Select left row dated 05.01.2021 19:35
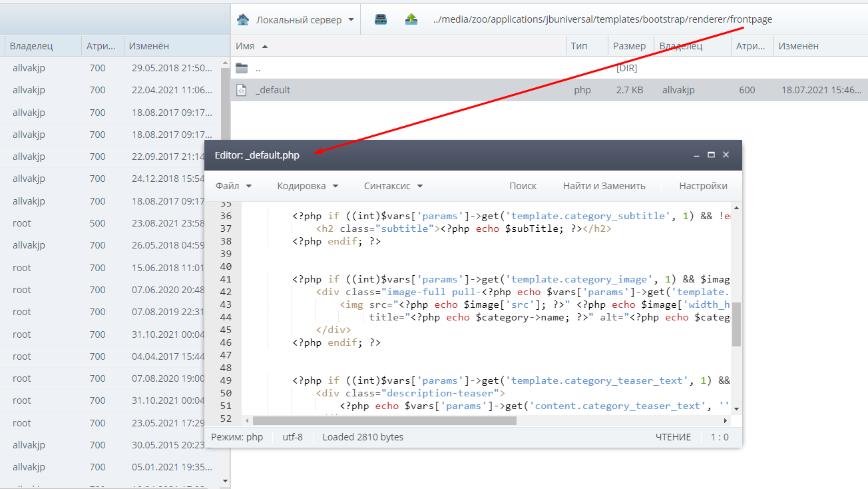Screen dimensions: 868x489 click(x=110, y=467)
